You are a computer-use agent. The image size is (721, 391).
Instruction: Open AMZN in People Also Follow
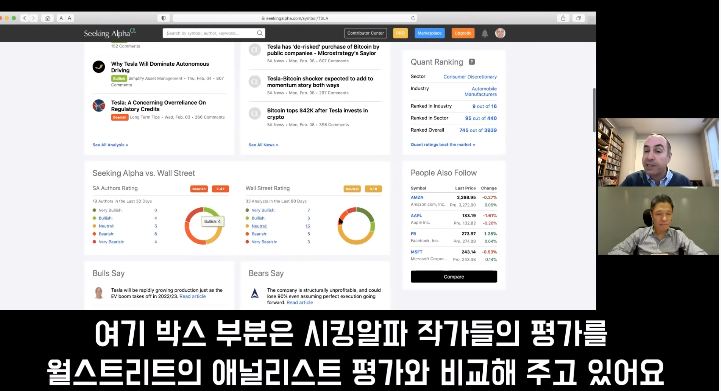click(417, 197)
